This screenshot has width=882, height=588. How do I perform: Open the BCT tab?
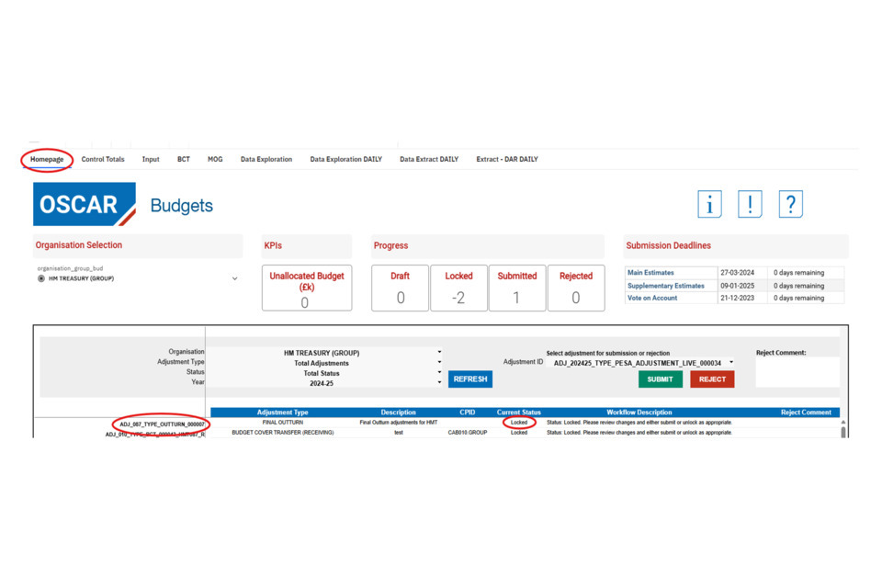point(184,160)
